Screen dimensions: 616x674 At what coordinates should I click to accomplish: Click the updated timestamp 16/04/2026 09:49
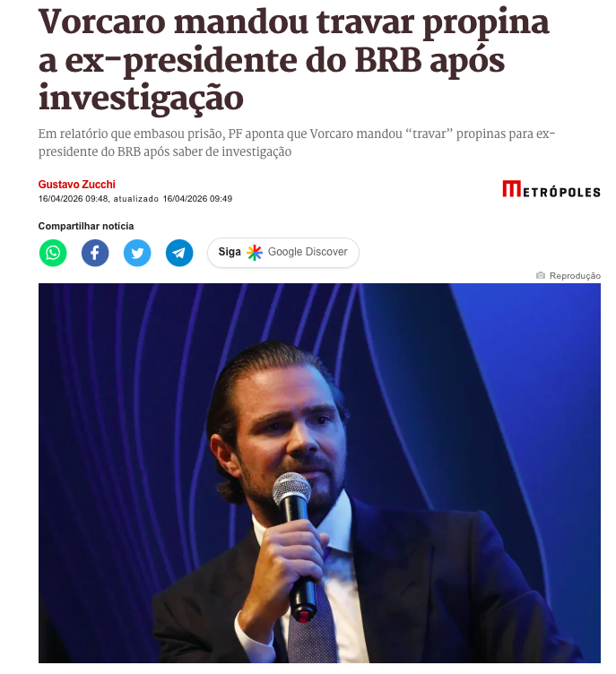coord(197,199)
